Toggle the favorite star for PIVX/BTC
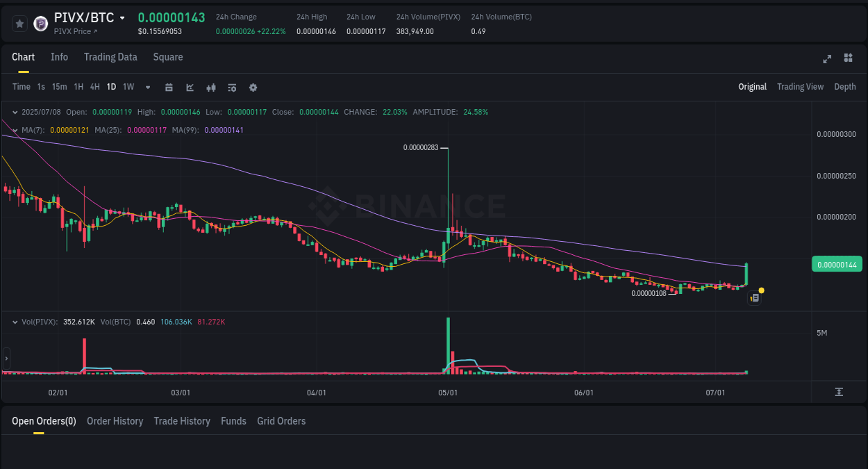868x469 pixels. coord(19,23)
